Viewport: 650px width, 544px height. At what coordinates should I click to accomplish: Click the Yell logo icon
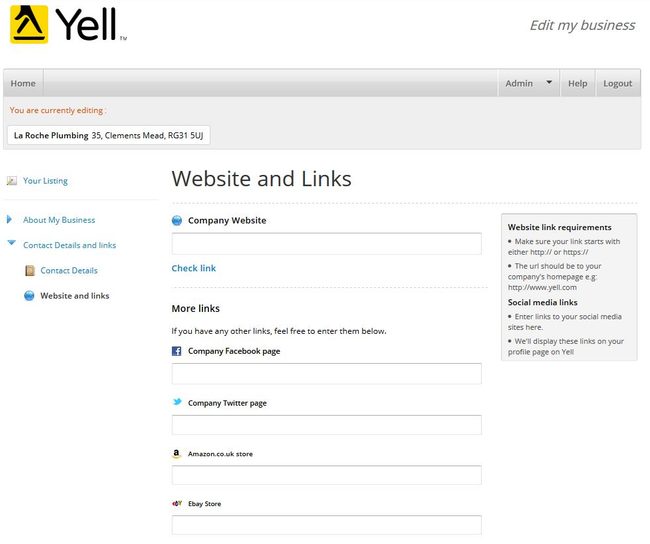pos(29,24)
